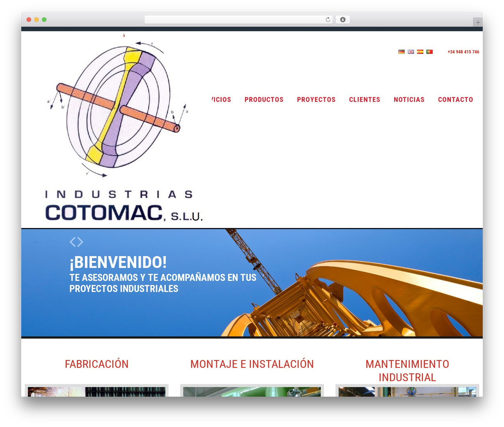Switch site language to English flag
Screen dimensions: 504x427
(x=411, y=52)
